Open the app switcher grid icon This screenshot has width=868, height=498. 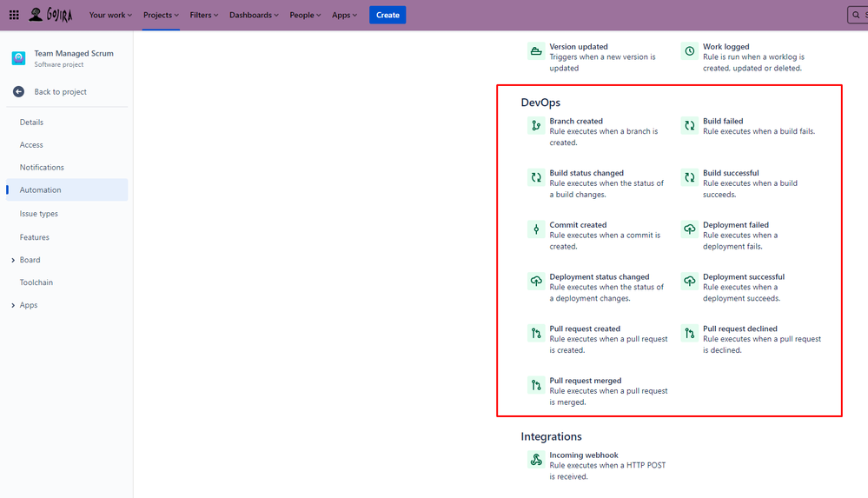[14, 15]
